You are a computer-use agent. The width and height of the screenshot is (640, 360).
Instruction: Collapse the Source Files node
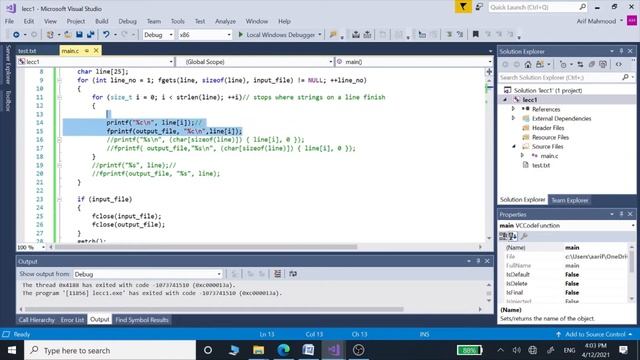[513, 146]
